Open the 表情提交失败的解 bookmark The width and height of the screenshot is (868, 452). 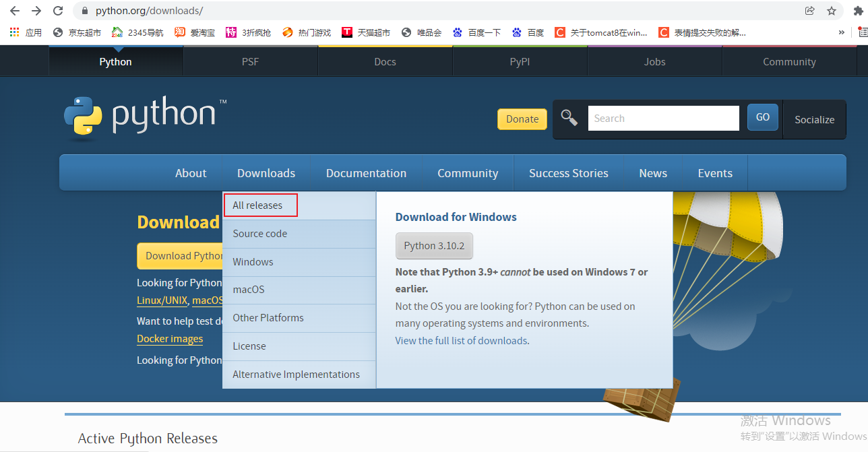(x=702, y=32)
